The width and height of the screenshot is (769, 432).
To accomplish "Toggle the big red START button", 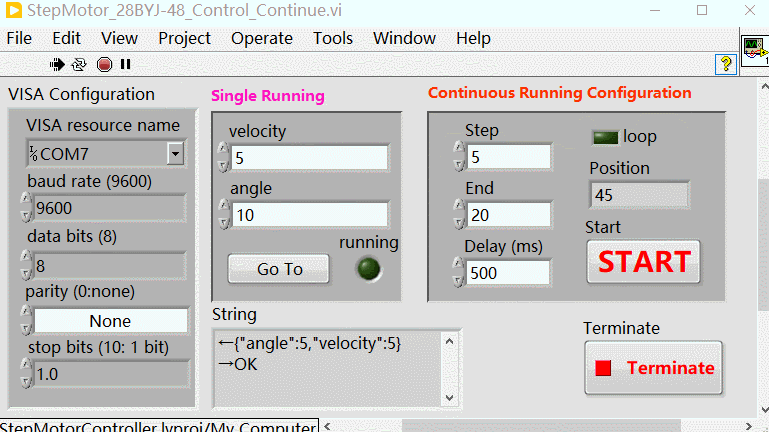I will point(643,262).
